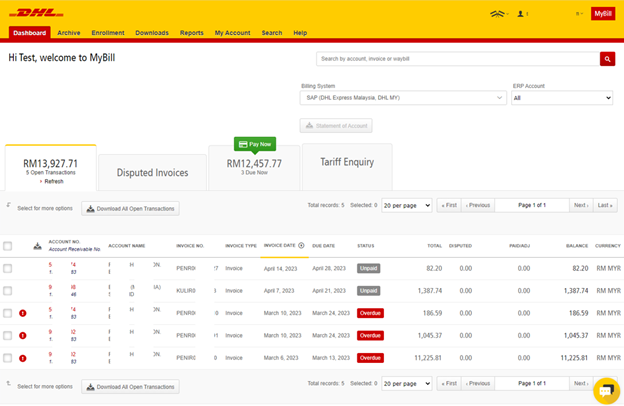Click bottom Previous page button
The image size is (624, 406).
(478, 384)
